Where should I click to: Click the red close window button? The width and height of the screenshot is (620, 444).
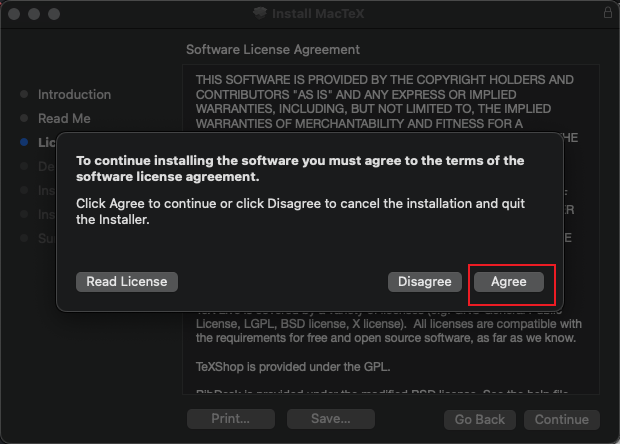14,14
